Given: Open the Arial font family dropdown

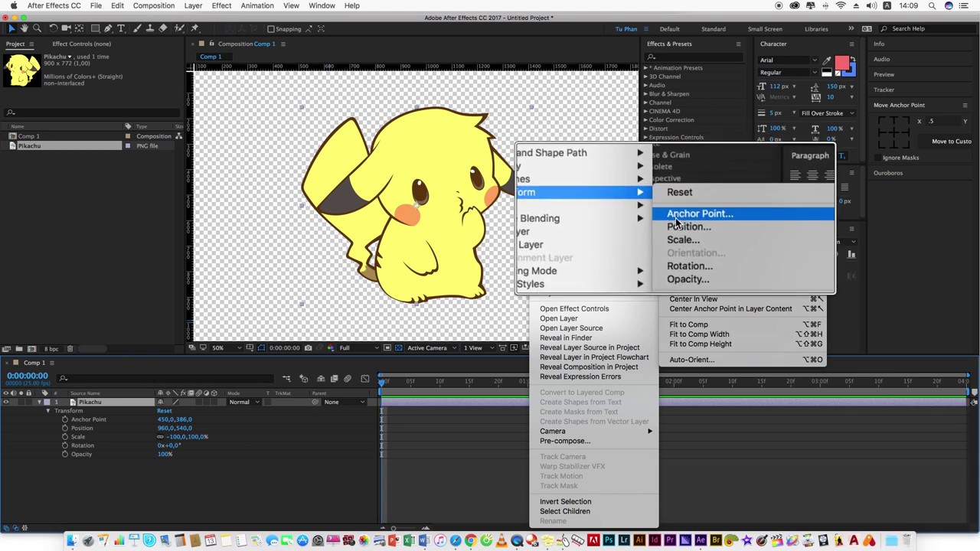Looking at the screenshot, I should [x=788, y=60].
